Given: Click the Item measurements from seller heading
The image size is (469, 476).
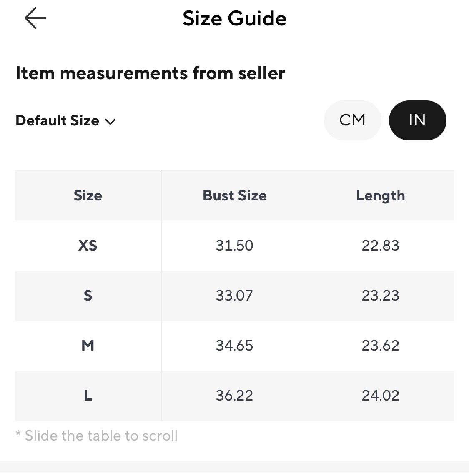Looking at the screenshot, I should pos(150,73).
